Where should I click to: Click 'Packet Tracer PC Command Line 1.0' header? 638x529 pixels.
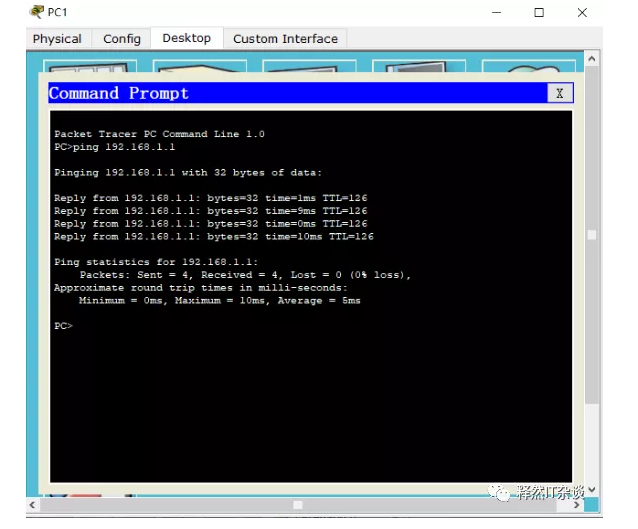point(160,134)
